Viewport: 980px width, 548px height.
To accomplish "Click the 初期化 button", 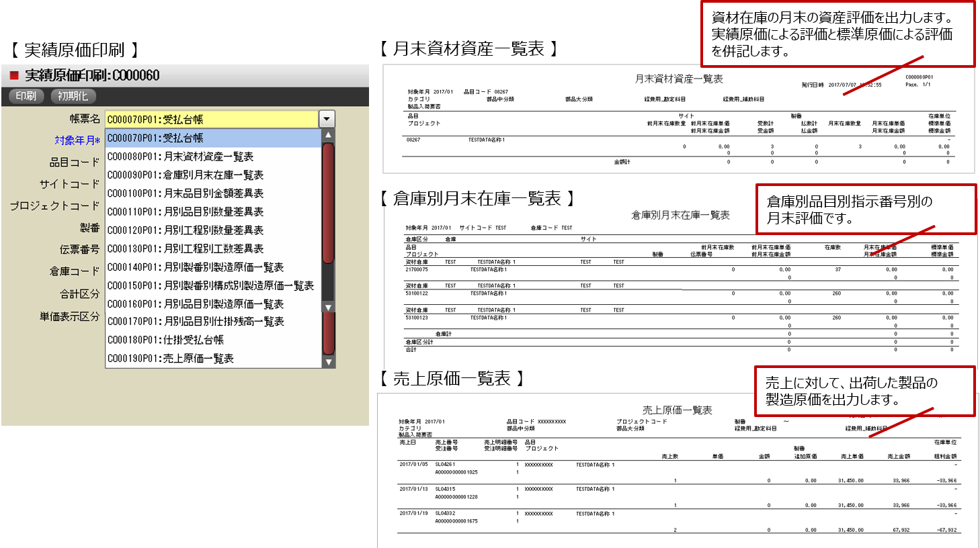I will 73,96.
